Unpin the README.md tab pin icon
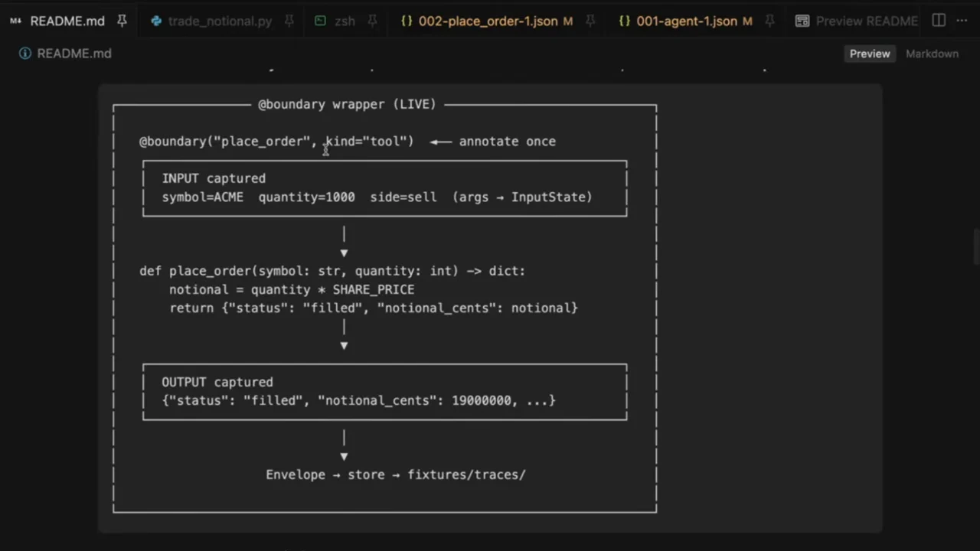Screen dimensions: 980x551 pyautogui.click(x=122, y=21)
